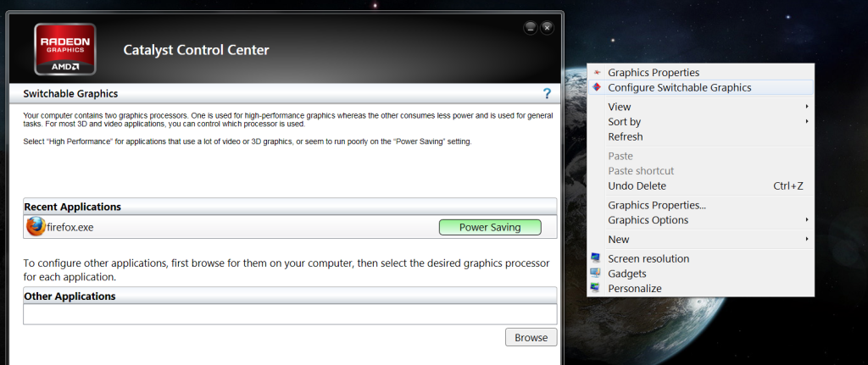The height and width of the screenshot is (365, 868).
Task: Click the Switchable Graphics heading
Action: (70, 94)
